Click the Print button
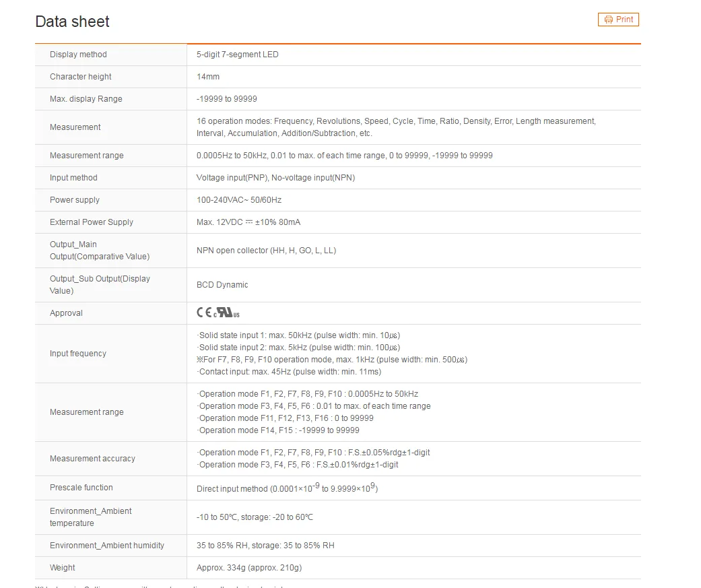Viewport: 701px width, 588px height. click(618, 20)
